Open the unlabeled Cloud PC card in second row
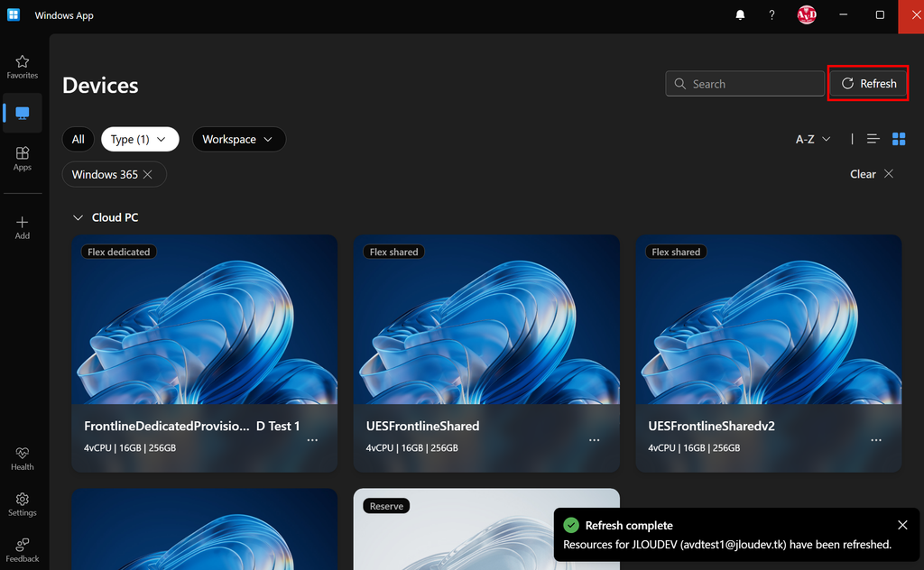The width and height of the screenshot is (924, 570). (x=205, y=529)
